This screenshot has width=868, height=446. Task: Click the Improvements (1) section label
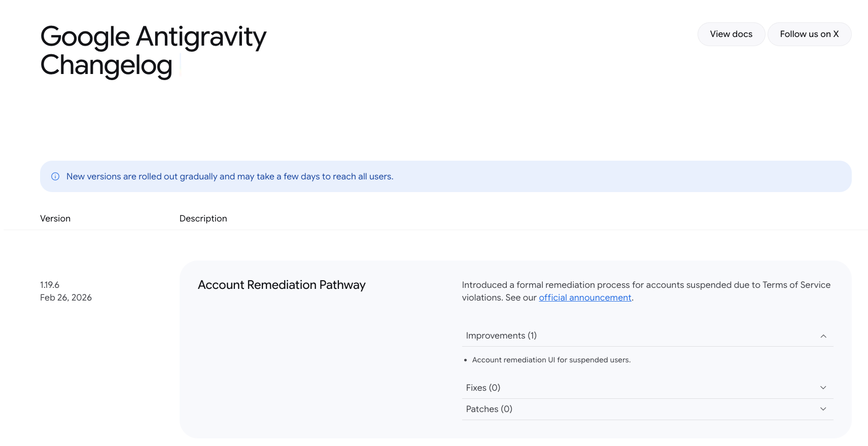(501, 336)
